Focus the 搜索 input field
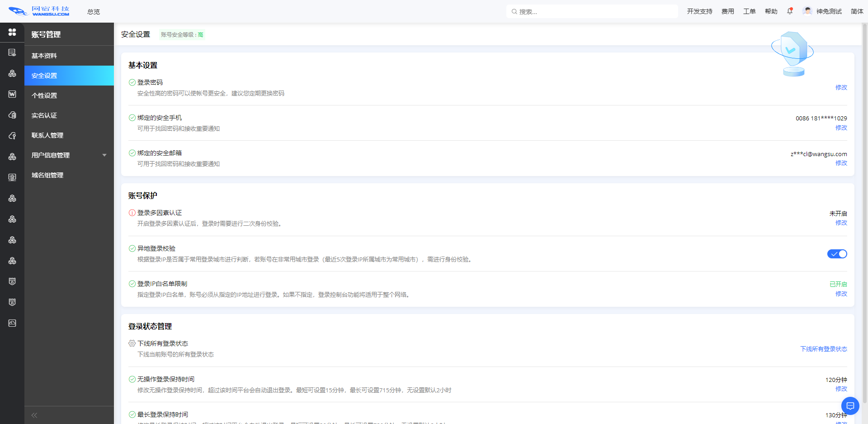The width and height of the screenshot is (868, 424). [592, 12]
